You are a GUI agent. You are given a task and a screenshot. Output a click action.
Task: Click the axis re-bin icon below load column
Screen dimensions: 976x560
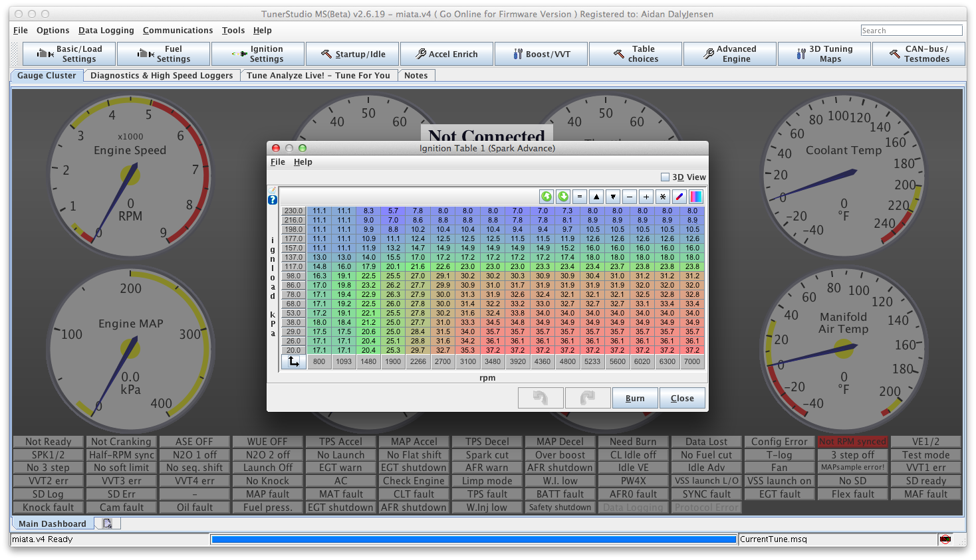293,361
